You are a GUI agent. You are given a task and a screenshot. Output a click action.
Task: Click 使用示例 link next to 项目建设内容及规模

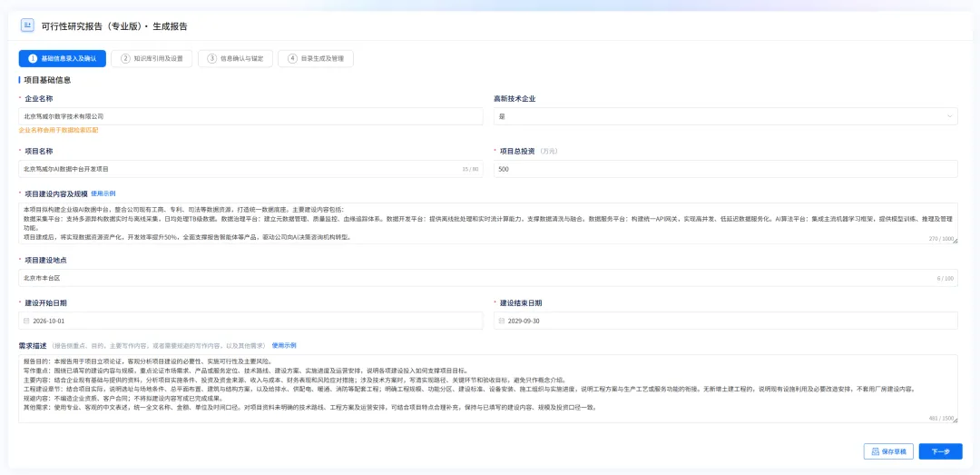coord(103,193)
